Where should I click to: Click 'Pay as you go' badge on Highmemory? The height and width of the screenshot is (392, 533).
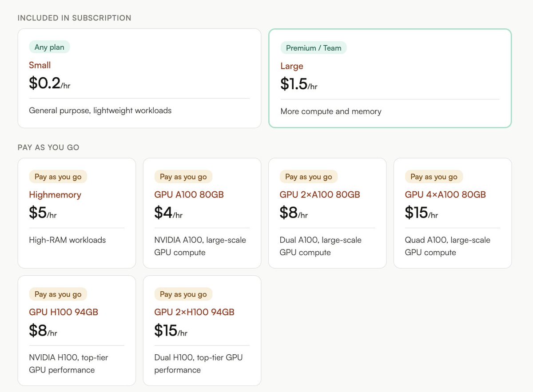(x=58, y=177)
